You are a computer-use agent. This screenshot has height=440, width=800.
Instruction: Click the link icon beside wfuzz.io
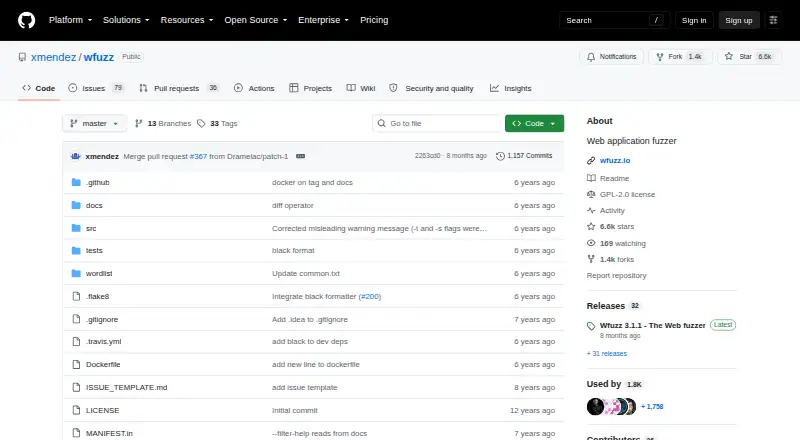[x=591, y=160]
